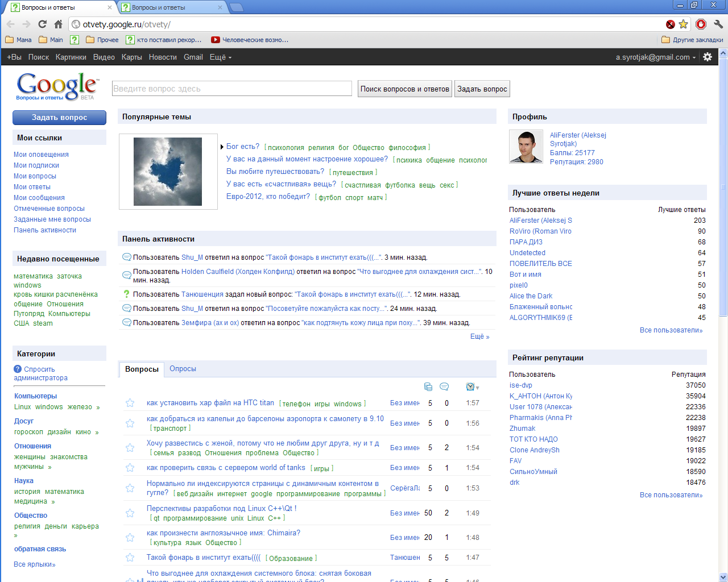
Task: Reload the page with the refresh icon
Action: [x=42, y=24]
